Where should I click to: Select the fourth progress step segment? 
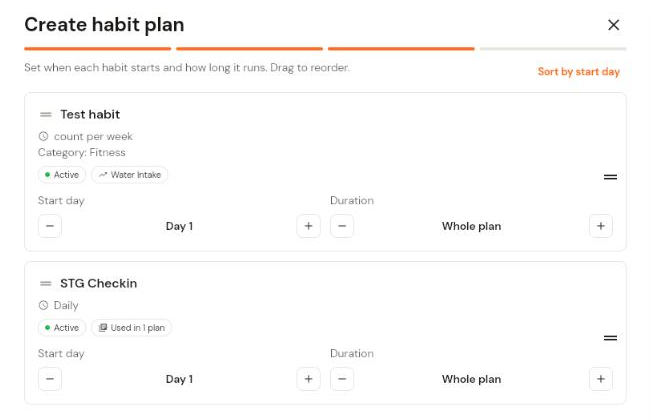553,49
